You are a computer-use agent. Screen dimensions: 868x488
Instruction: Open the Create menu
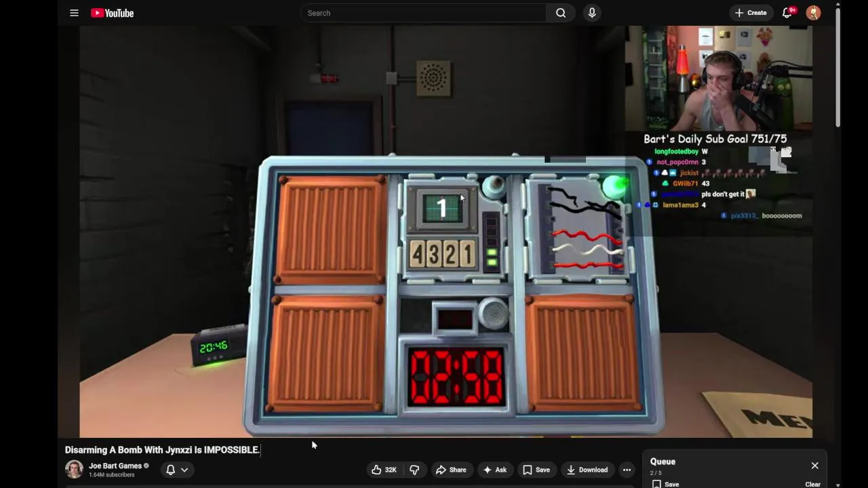pyautogui.click(x=751, y=13)
